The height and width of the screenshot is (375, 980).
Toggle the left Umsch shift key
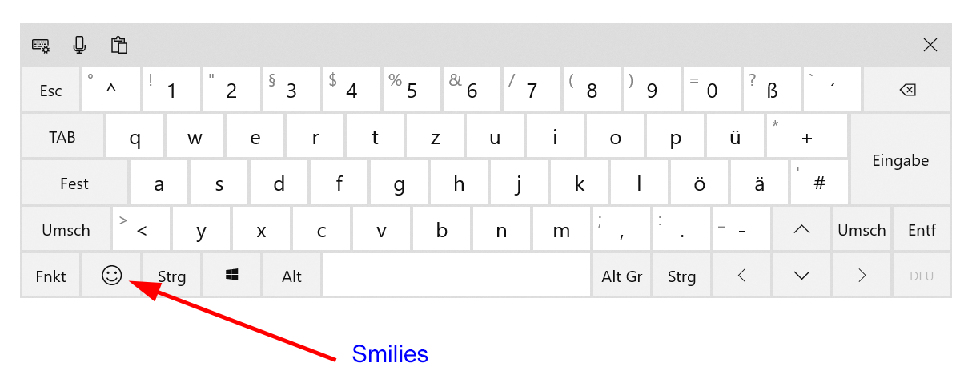(66, 230)
